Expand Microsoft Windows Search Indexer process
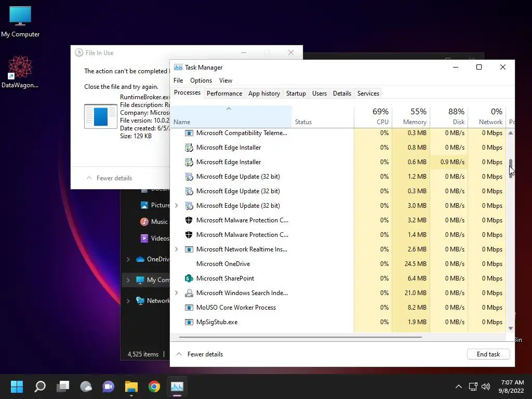This screenshot has width=532, height=399. (x=177, y=293)
